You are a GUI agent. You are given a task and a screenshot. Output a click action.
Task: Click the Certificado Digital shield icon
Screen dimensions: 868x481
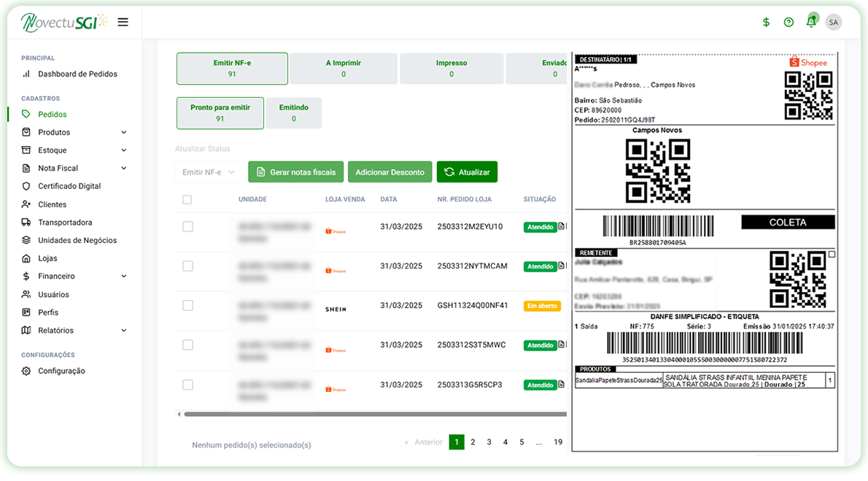click(26, 186)
